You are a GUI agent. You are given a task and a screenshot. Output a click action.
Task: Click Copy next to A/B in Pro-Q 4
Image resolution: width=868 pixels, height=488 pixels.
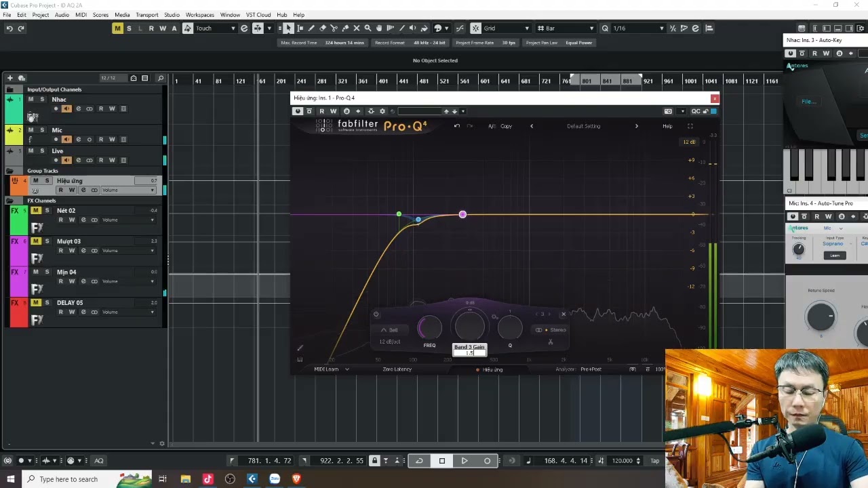click(x=507, y=126)
